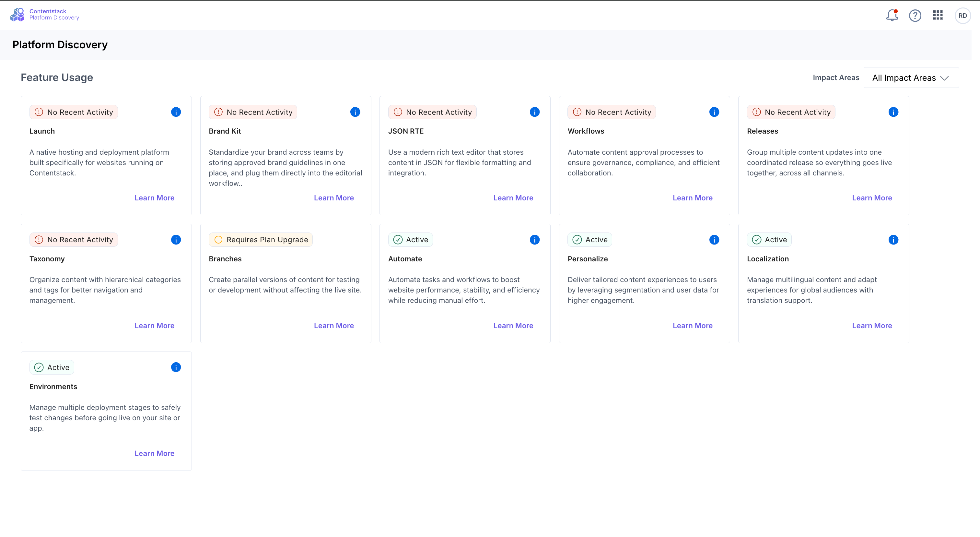The height and width of the screenshot is (537, 980).
Task: Show info for the Automate card
Action: (534, 240)
